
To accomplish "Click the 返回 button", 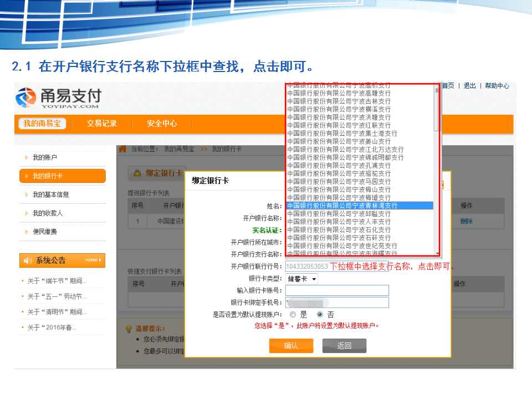I will click(344, 346).
